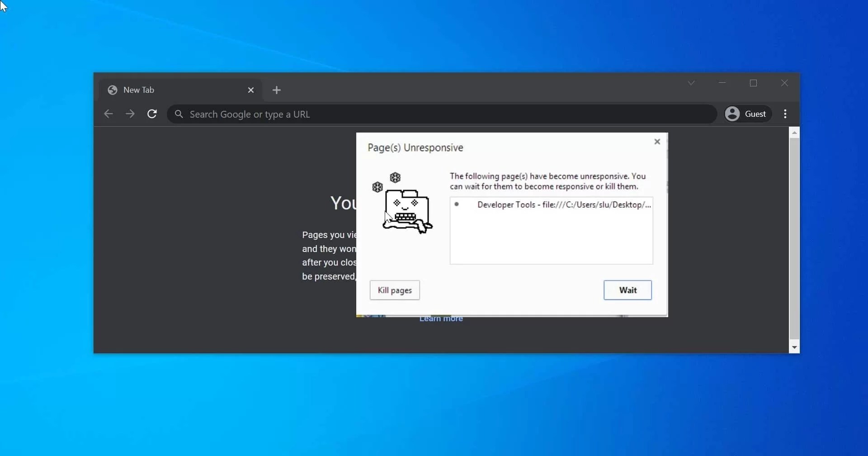Close the New Tab tab
The image size is (868, 456).
click(251, 90)
